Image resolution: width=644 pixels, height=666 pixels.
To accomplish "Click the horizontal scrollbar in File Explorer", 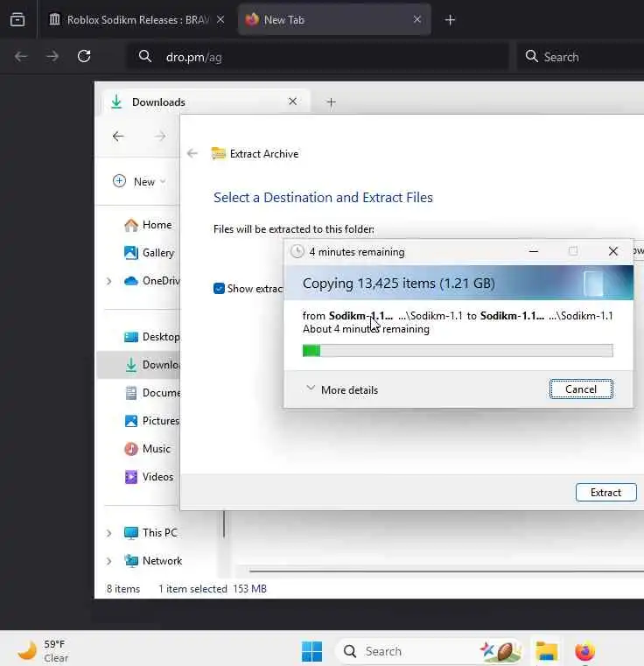I will 446,571.
